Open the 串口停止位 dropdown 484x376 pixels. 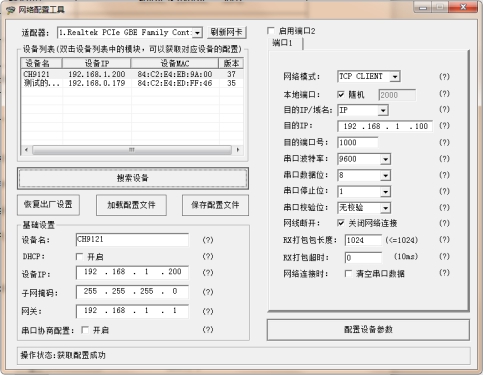coord(386,192)
